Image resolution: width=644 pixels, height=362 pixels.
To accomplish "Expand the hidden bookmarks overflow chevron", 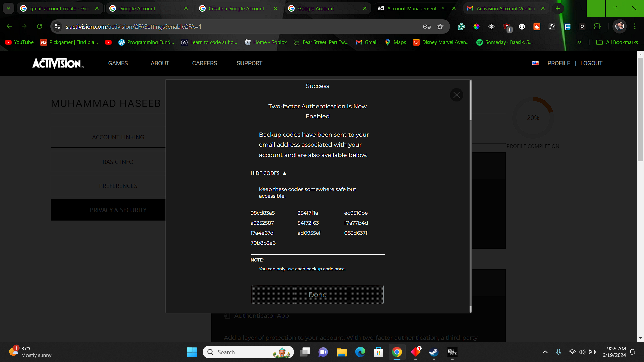I will coord(579,42).
